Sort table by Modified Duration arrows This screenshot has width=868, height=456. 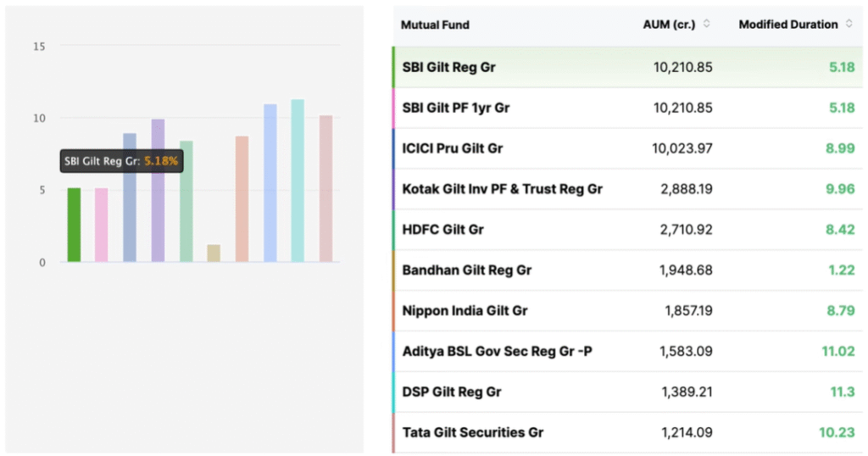[849, 23]
